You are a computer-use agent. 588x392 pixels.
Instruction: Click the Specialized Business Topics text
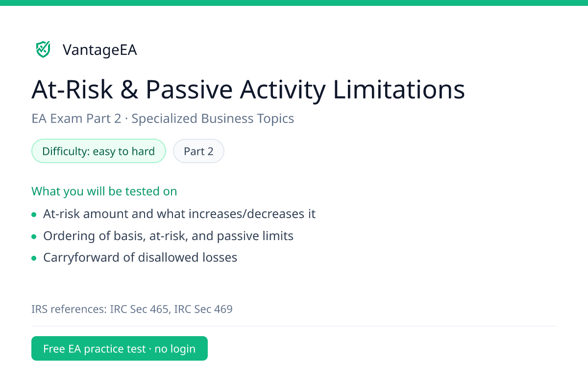pos(213,119)
